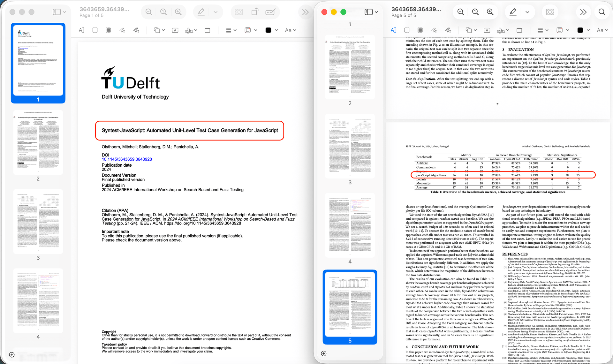Click the form filling icon in page 1 window
The height and width of the screenshot is (364, 613).
(270, 12)
